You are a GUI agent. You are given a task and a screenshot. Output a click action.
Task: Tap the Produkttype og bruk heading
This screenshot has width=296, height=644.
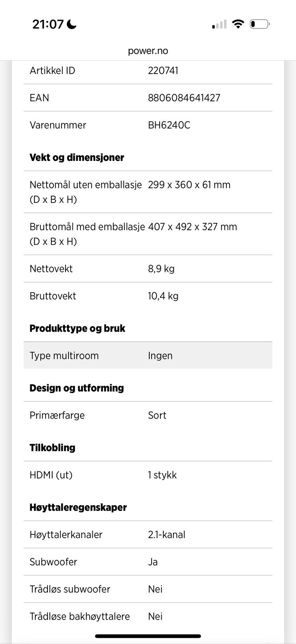click(x=77, y=328)
